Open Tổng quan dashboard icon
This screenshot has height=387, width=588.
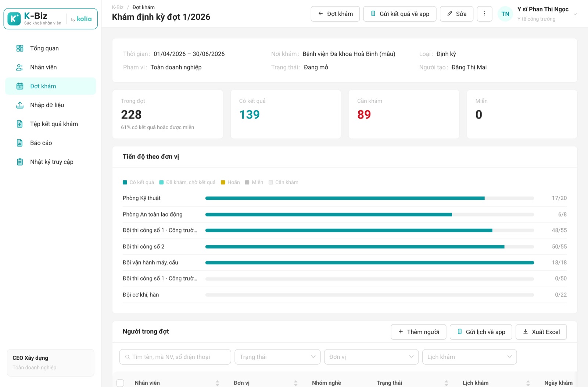pyautogui.click(x=20, y=48)
